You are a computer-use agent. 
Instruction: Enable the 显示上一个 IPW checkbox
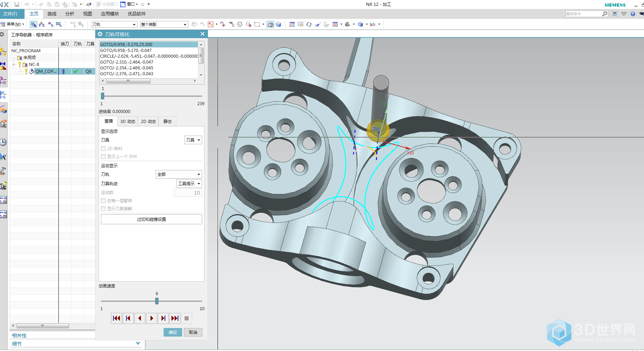pos(103,156)
